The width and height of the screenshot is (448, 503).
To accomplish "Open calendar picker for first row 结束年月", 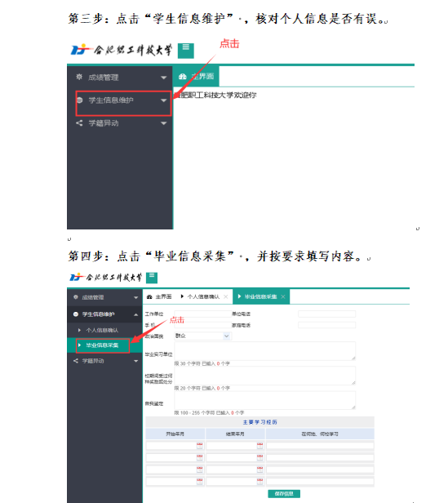I will (x=259, y=446).
